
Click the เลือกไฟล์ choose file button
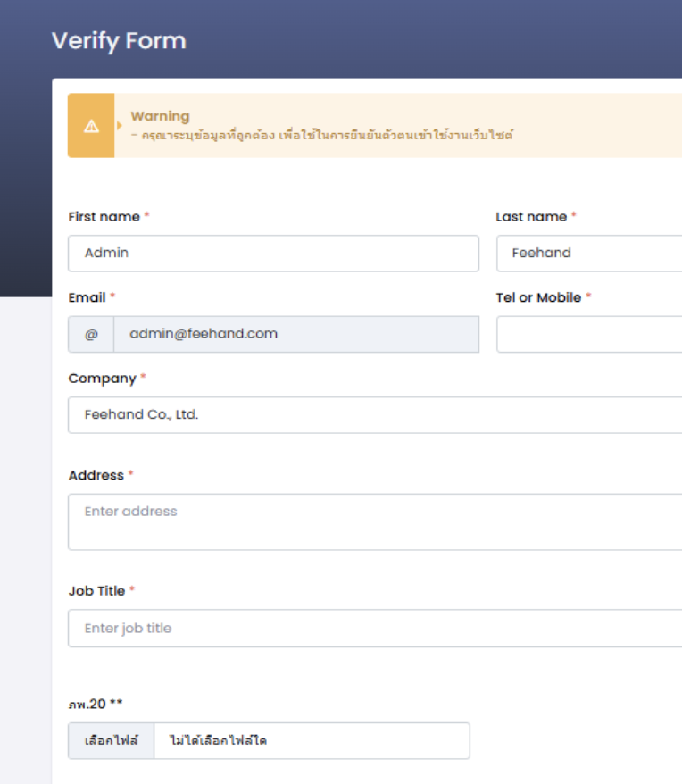[x=111, y=740]
